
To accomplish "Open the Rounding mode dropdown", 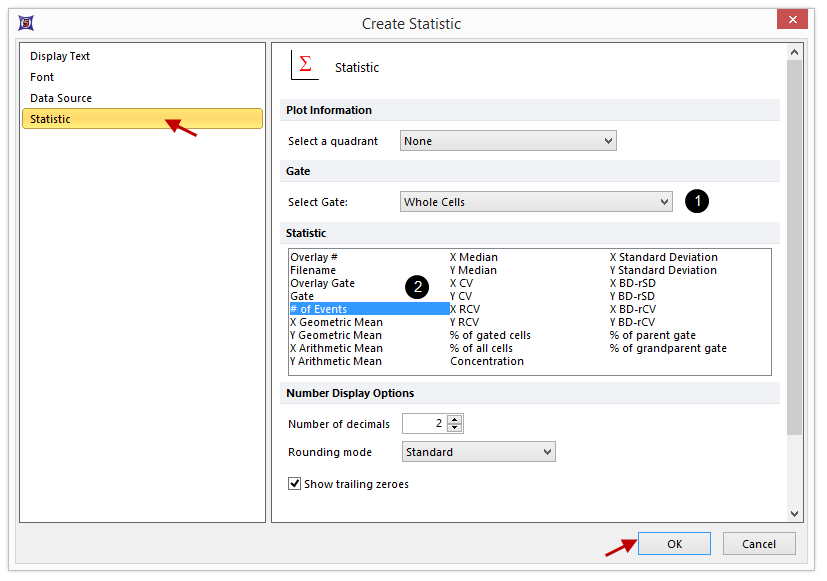I will tap(478, 452).
